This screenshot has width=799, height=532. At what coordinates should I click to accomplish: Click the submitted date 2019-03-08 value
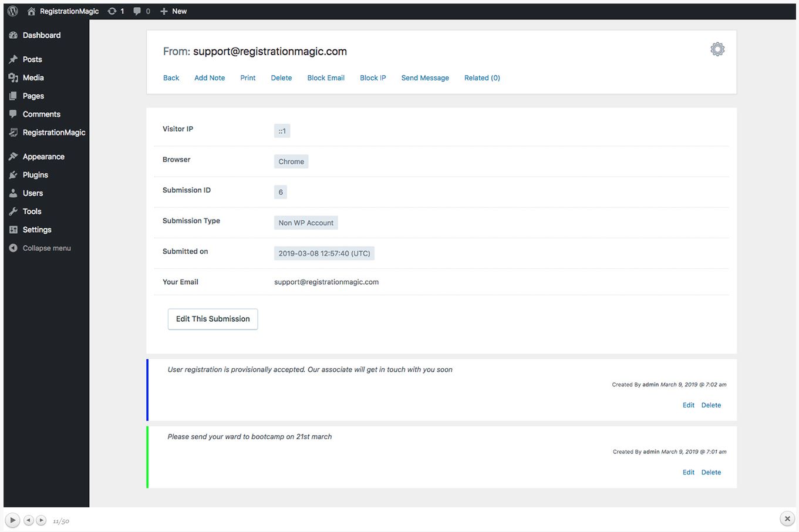tap(324, 253)
